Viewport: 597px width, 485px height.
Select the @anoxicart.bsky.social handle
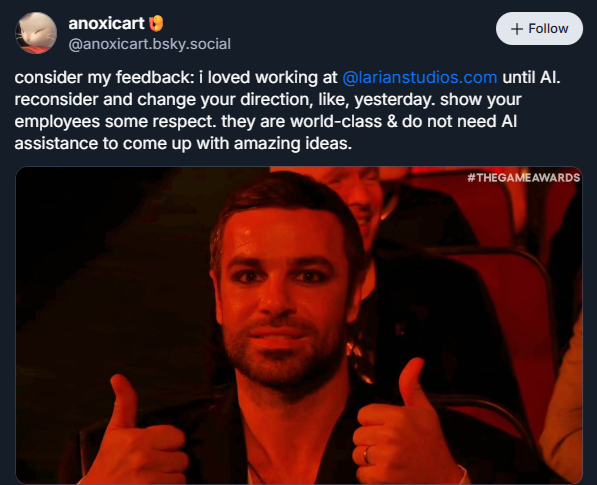[150, 44]
